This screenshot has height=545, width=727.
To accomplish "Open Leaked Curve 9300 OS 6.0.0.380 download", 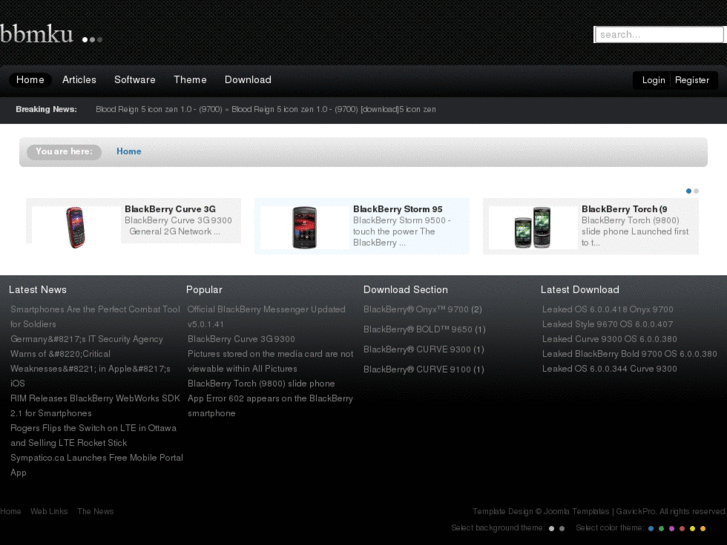I will tap(609, 339).
